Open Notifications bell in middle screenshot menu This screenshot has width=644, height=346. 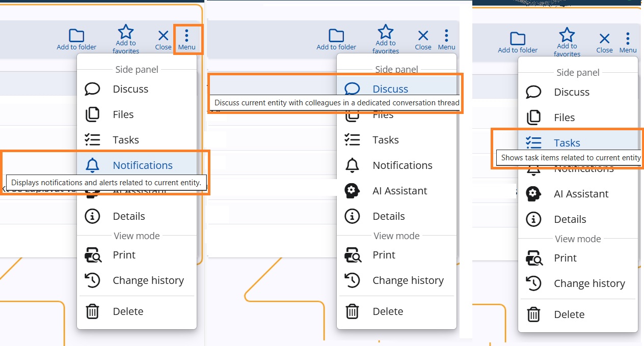click(x=396, y=165)
